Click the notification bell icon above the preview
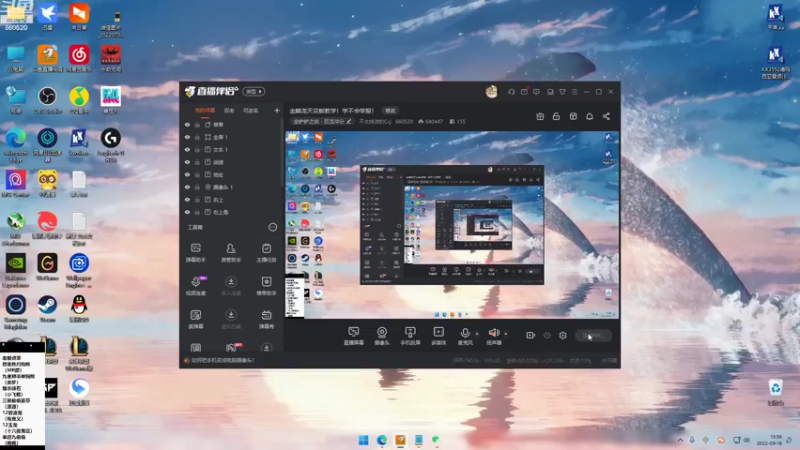This screenshot has height=450, width=800. (x=589, y=116)
